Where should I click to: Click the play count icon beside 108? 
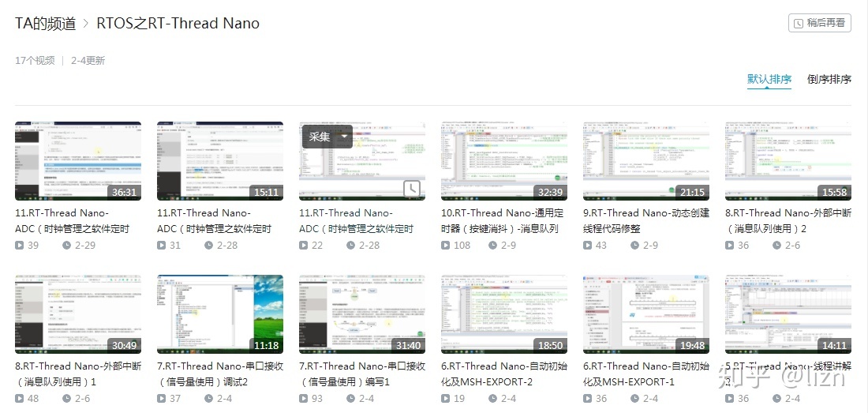tap(445, 246)
